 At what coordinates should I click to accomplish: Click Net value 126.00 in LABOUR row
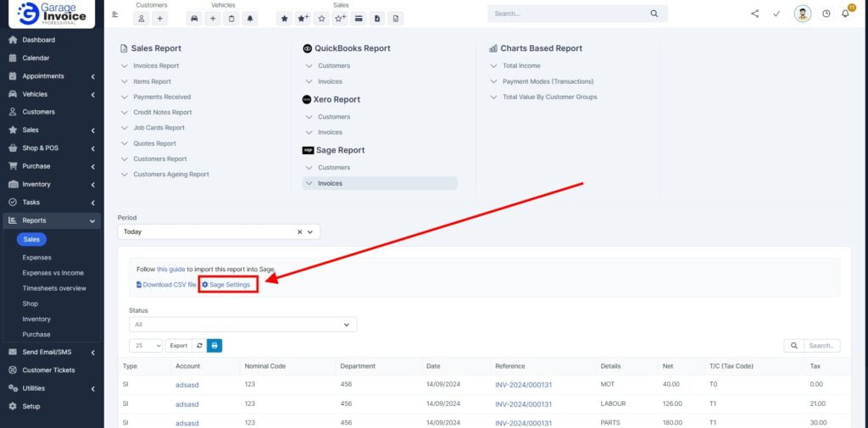[x=672, y=403]
